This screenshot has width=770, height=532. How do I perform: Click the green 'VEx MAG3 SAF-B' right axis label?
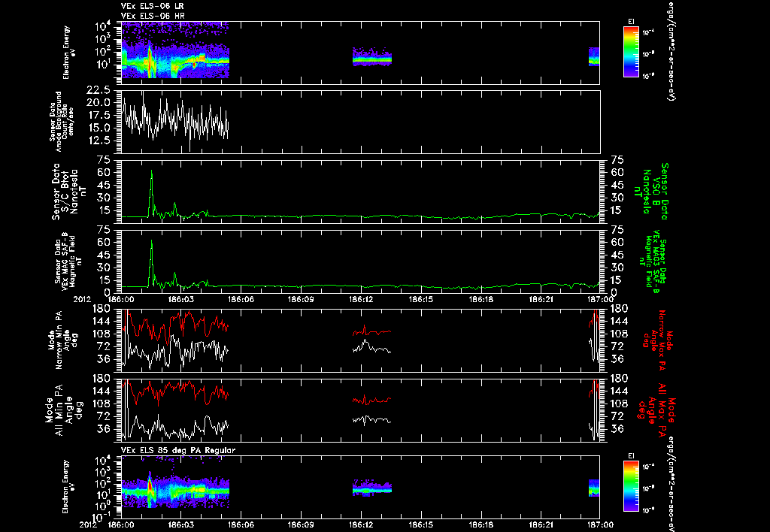coord(656,261)
